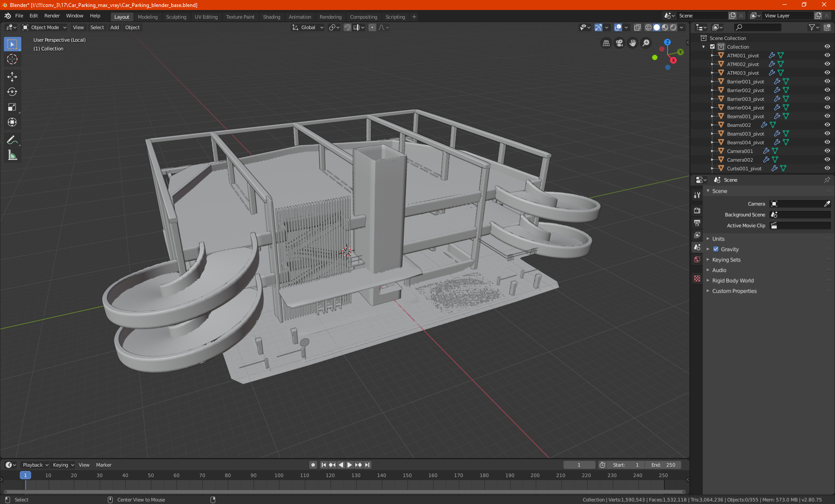The width and height of the screenshot is (835, 504).
Task: Open the Tool properties tab
Action: (697, 195)
